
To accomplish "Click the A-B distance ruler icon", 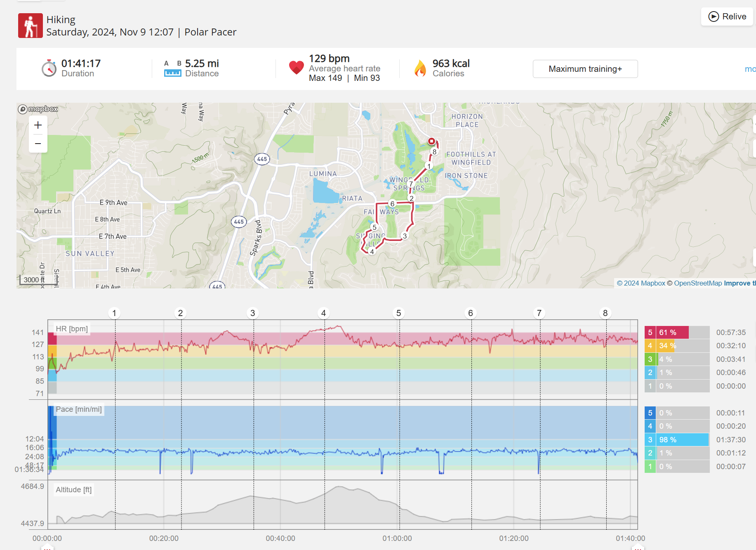I will pyautogui.click(x=172, y=68).
